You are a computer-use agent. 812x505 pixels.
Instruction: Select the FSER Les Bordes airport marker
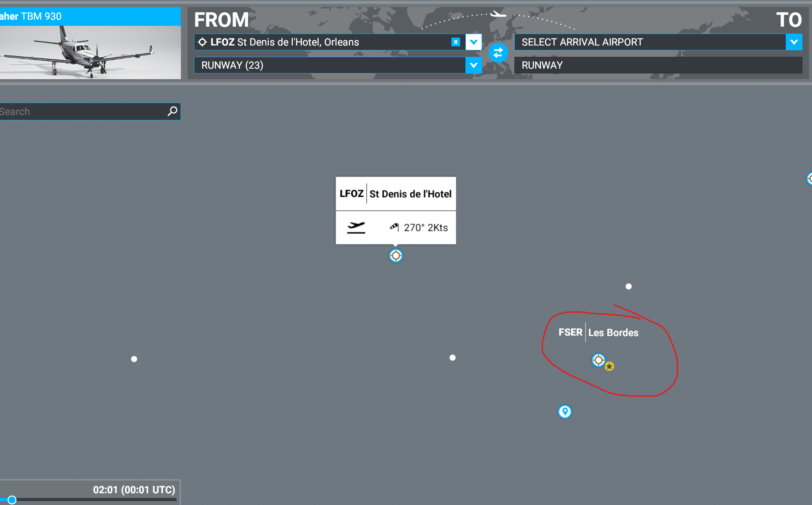click(x=598, y=360)
